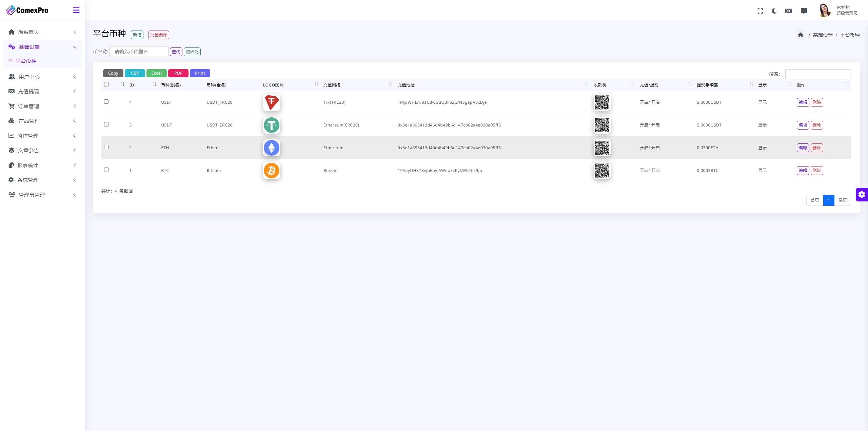
Task: Click the USDT TRC20 logo icon
Action: pyautogui.click(x=271, y=102)
